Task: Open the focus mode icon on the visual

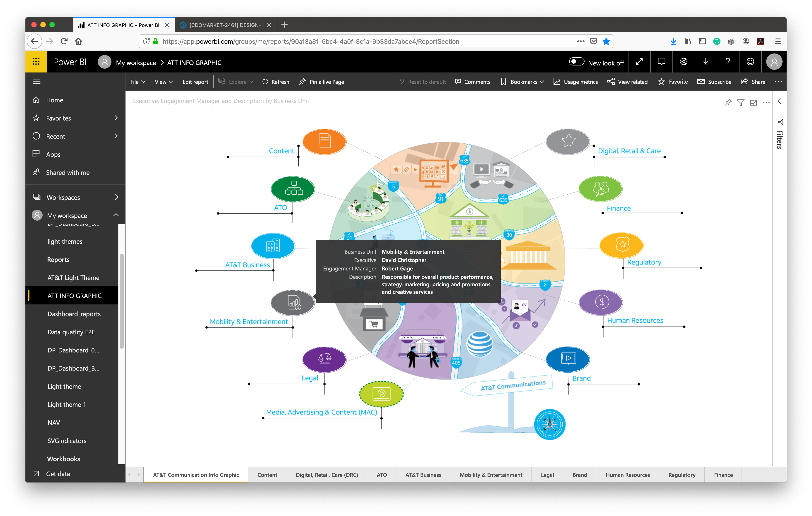Action: (x=753, y=102)
